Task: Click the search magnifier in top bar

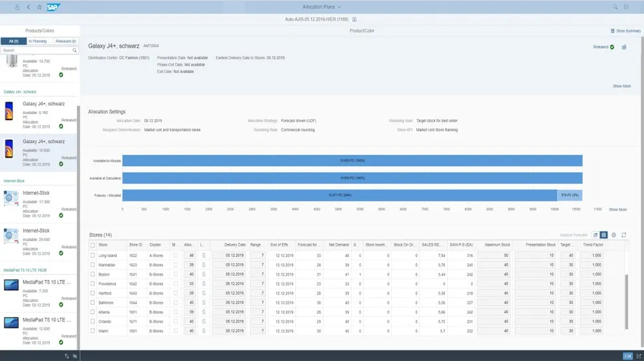Action: coord(615,7)
